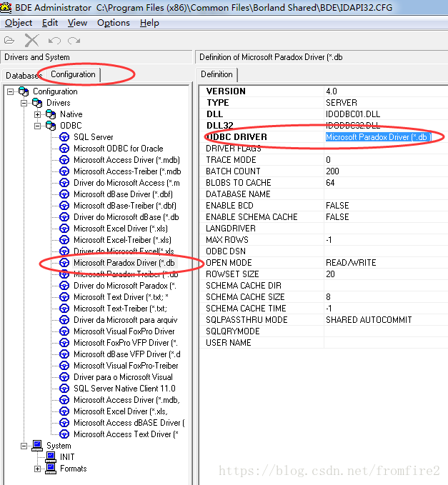The height and width of the screenshot is (485, 448).
Task: Click the MAX ROWS parameter label
Action: click(x=227, y=240)
